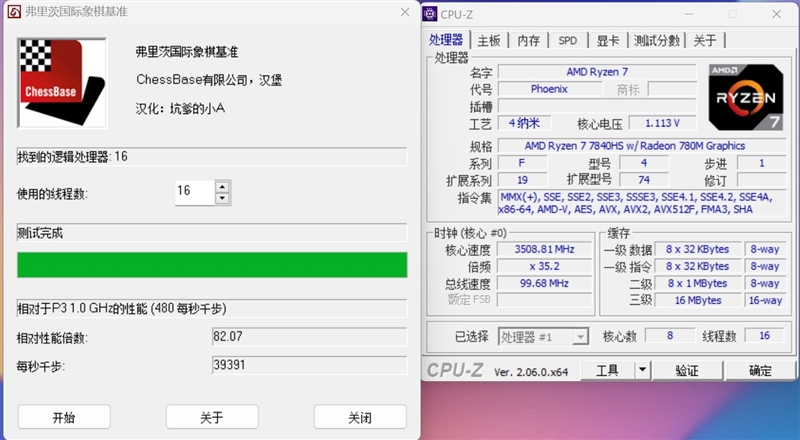This screenshot has height=440, width=800.
Task: Click the 验证 button in CPU-Z
Action: coord(687,371)
